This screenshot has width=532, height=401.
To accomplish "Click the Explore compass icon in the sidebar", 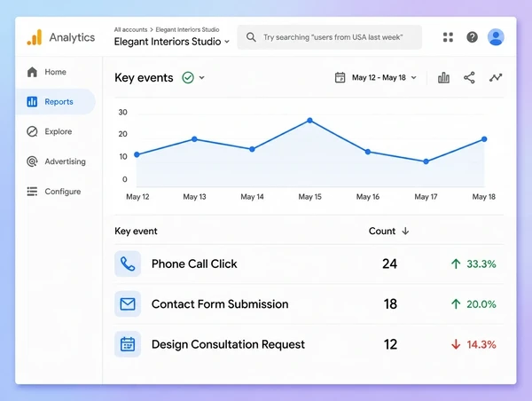I will point(32,131).
